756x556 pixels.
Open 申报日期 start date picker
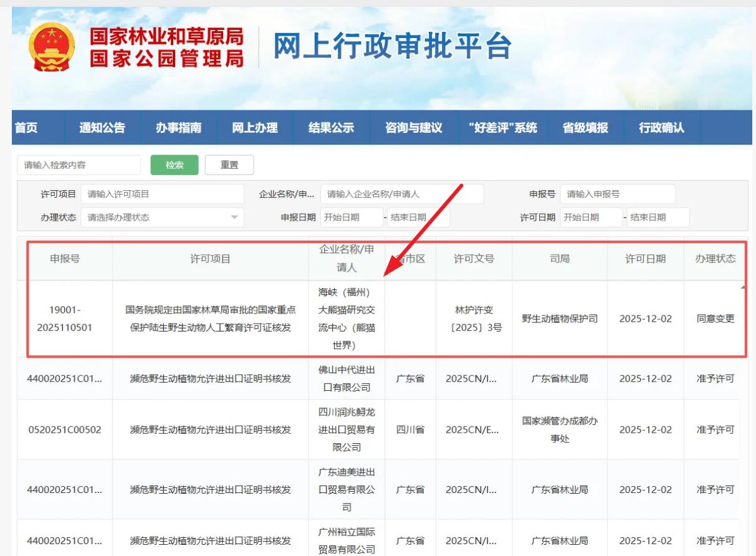pos(351,218)
